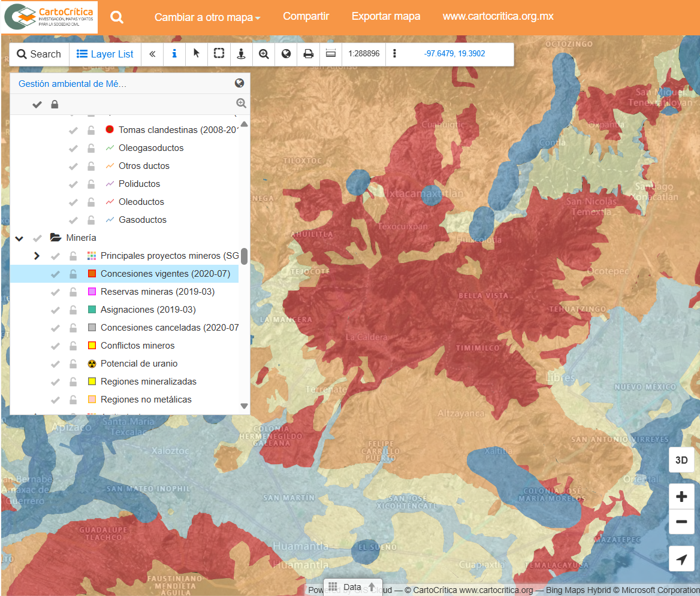Click the orange header search magnifier icon
700x596 pixels.
click(117, 17)
